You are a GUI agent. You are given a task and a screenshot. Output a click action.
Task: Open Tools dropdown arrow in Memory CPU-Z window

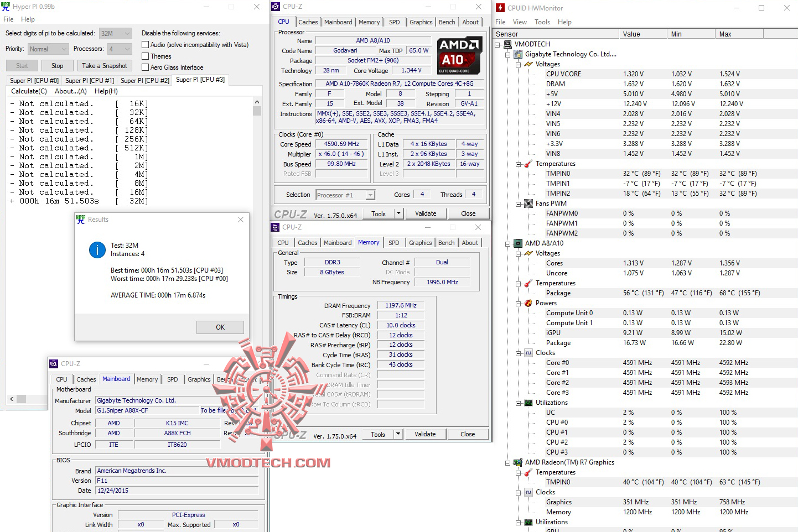[397, 434]
